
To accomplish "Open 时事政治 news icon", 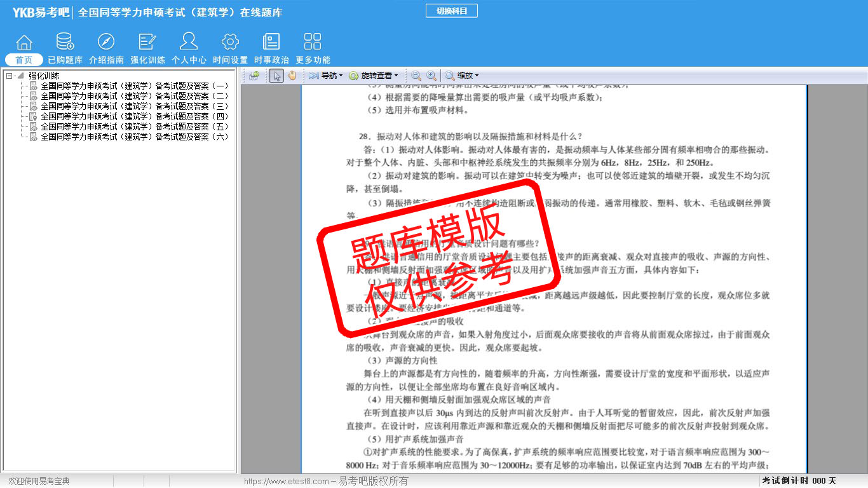I will pos(271,42).
